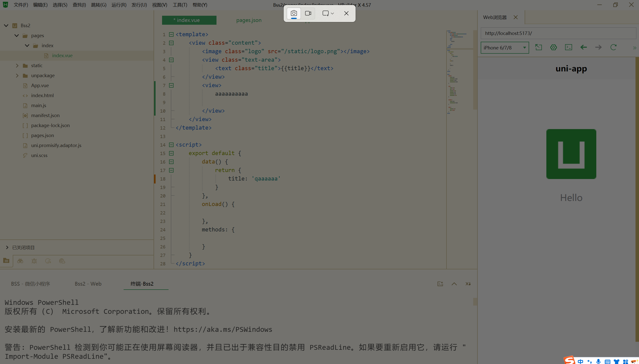Show more browser toolbar items
This screenshot has width=639, height=364.
pos(635,48)
